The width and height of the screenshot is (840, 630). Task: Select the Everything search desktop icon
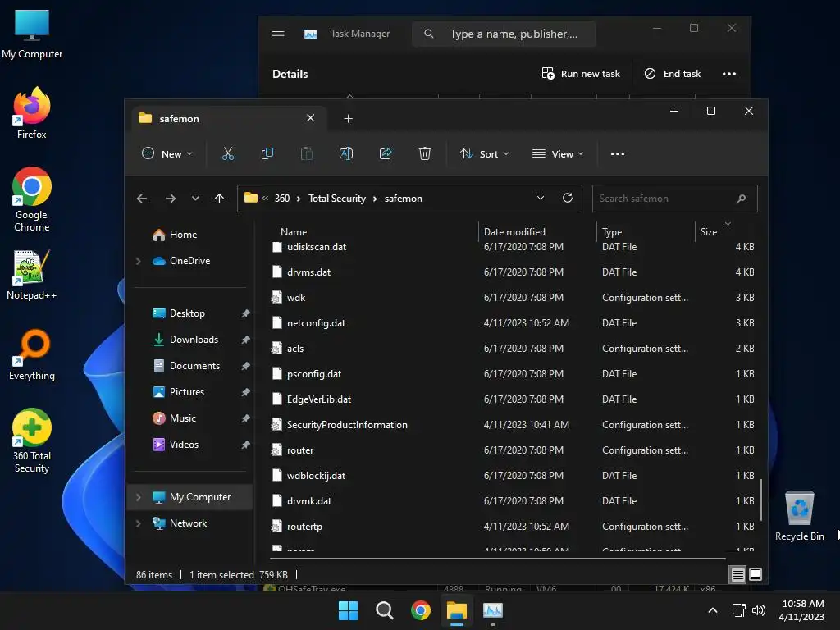(x=32, y=354)
